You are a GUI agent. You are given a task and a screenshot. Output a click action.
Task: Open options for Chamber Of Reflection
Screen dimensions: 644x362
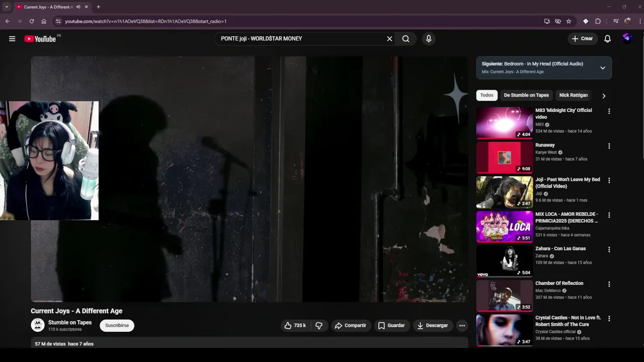[609, 285]
